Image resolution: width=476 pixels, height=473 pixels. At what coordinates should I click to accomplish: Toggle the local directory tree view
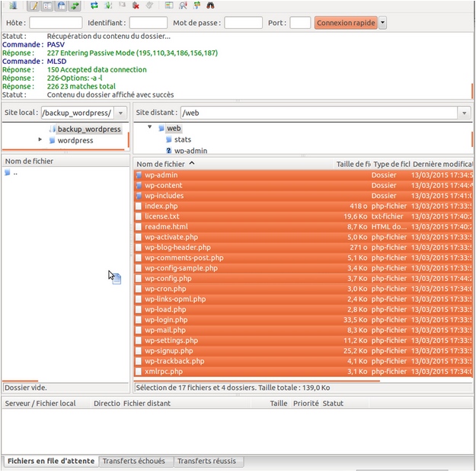click(47, 5)
